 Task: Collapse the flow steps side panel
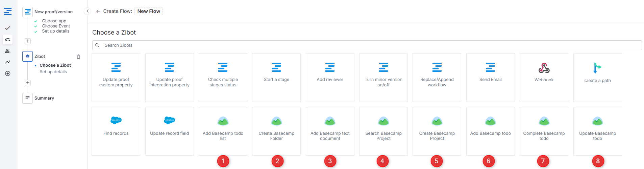88,11
